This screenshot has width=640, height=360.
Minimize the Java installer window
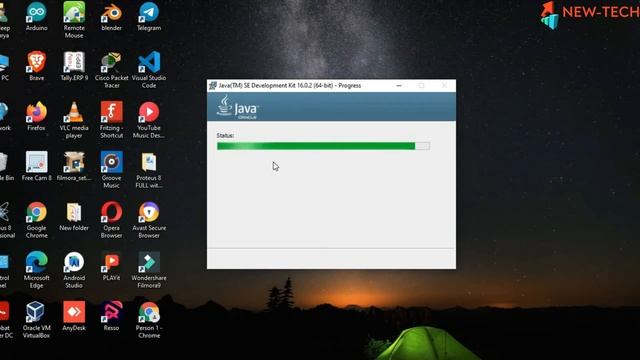tap(399, 86)
